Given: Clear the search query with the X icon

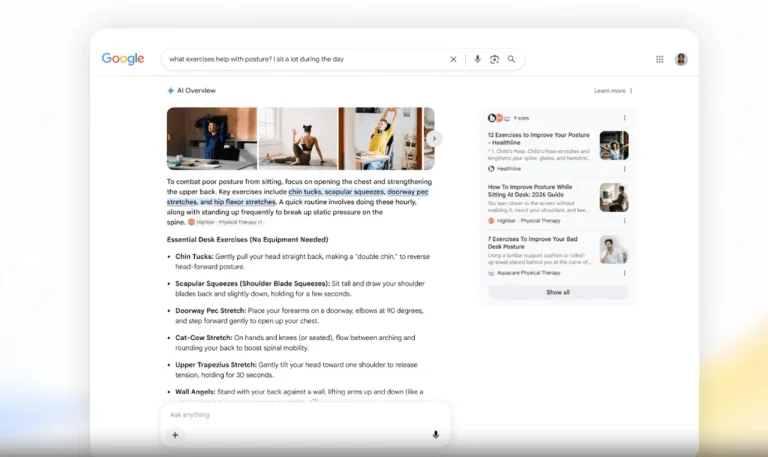Looking at the screenshot, I should tap(453, 59).
